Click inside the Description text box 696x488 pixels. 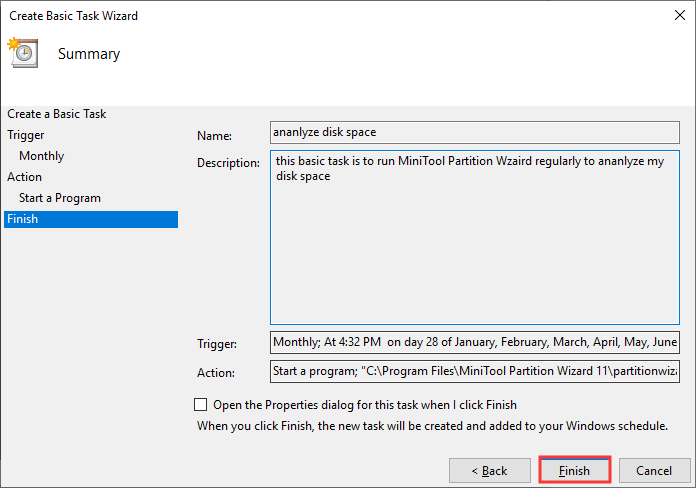(x=475, y=238)
